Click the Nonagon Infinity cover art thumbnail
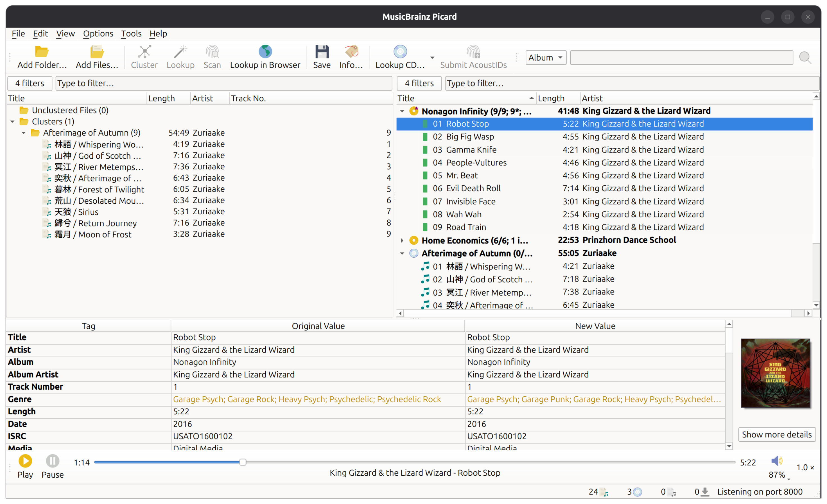827x504 pixels. (x=775, y=373)
